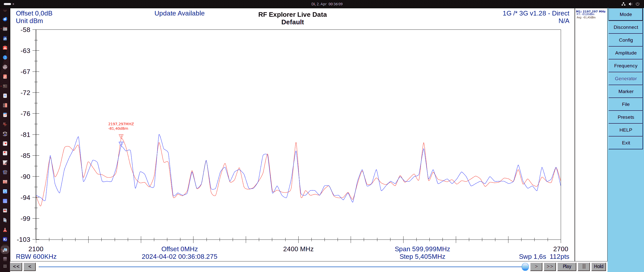Click the blue marker 1 triangle on trace
The image size is (644, 272).
click(x=121, y=144)
